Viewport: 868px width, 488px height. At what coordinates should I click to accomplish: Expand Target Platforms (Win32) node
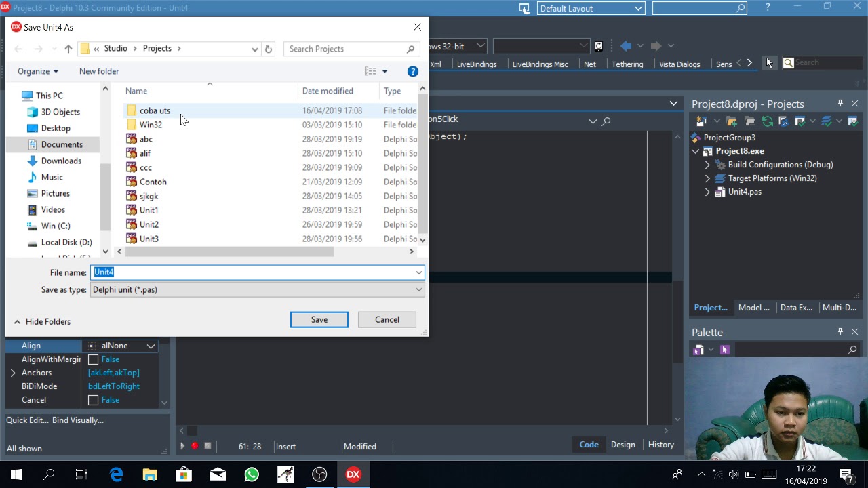pos(707,178)
